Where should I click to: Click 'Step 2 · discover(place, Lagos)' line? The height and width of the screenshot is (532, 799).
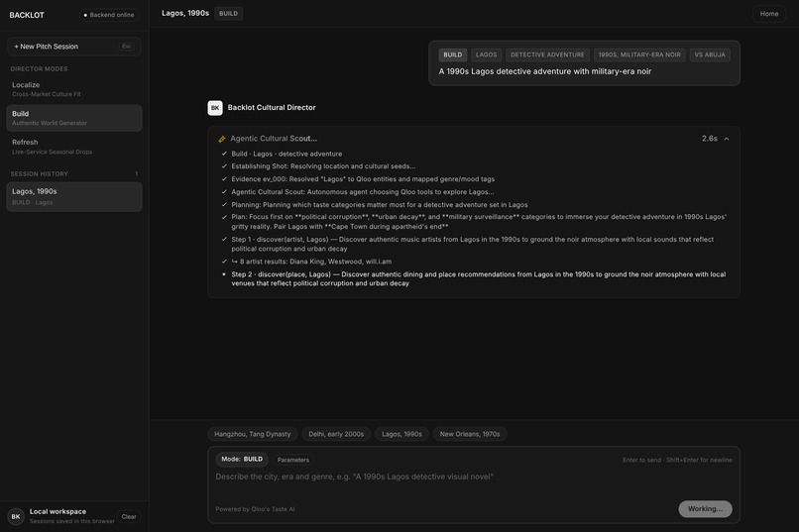[479, 278]
